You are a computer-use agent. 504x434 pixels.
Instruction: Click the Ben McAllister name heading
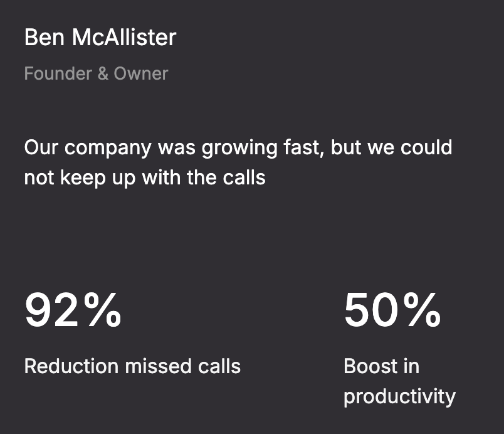(100, 37)
